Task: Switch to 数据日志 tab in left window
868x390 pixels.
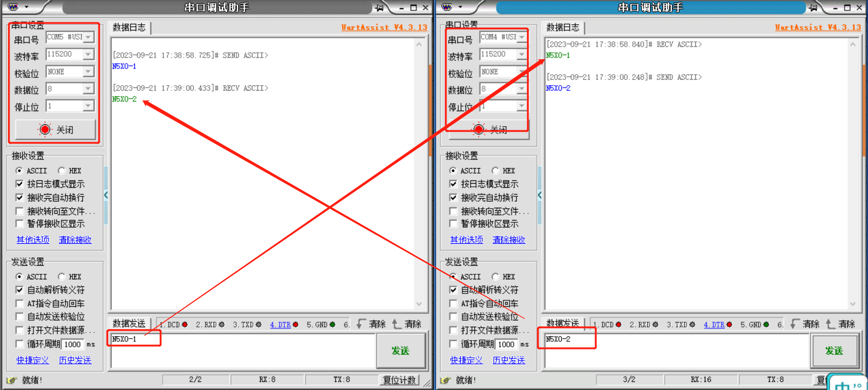Action: pos(129,27)
